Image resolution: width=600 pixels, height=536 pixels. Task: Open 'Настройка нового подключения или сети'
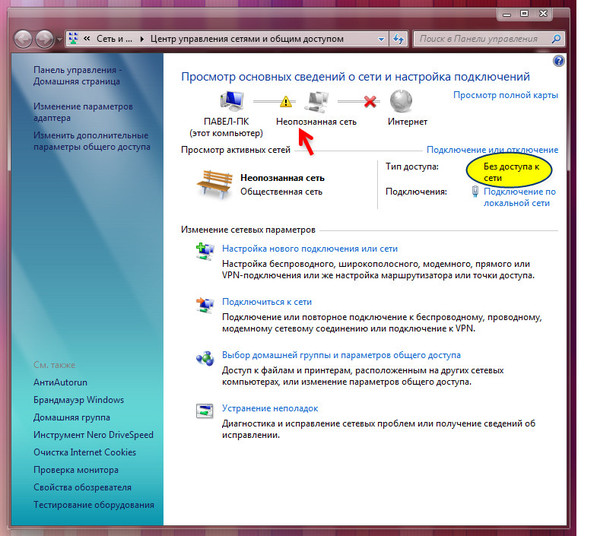(x=310, y=249)
